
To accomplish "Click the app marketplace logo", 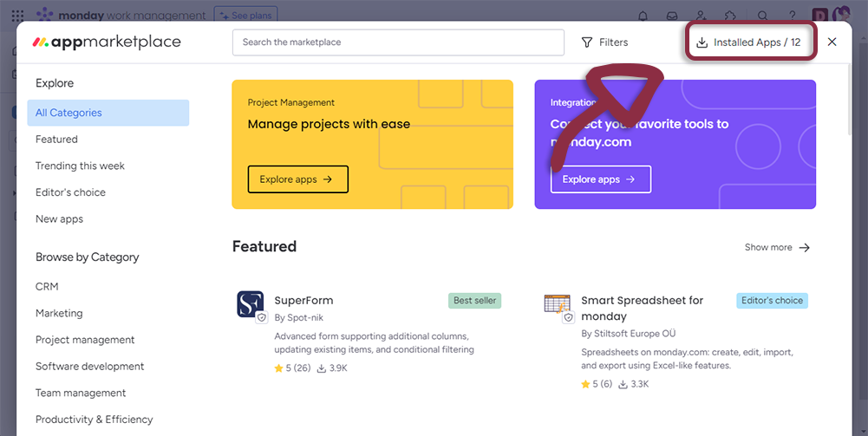I will click(106, 42).
